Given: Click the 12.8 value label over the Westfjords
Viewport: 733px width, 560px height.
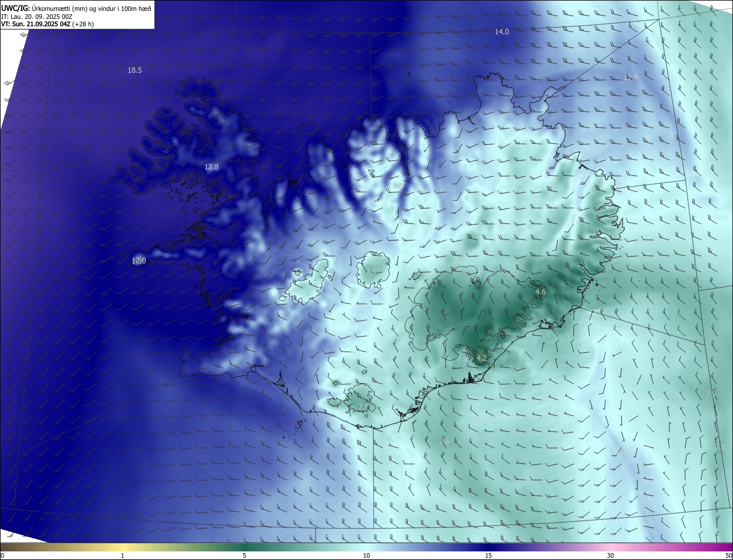Looking at the screenshot, I should [211, 167].
